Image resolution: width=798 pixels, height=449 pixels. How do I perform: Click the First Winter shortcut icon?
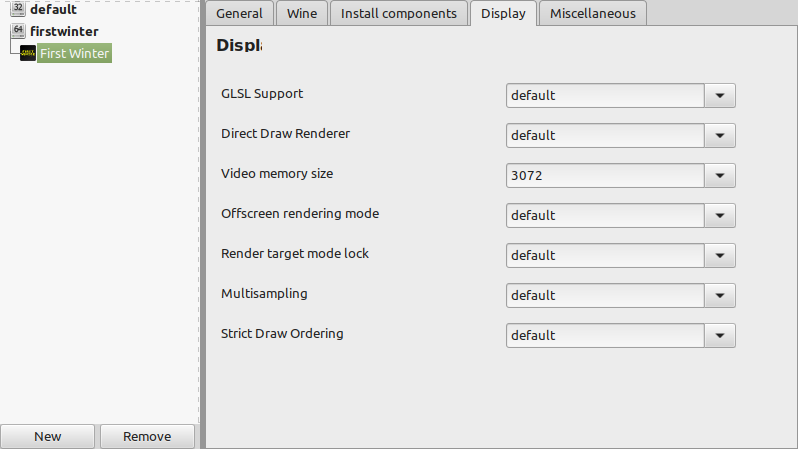point(27,53)
